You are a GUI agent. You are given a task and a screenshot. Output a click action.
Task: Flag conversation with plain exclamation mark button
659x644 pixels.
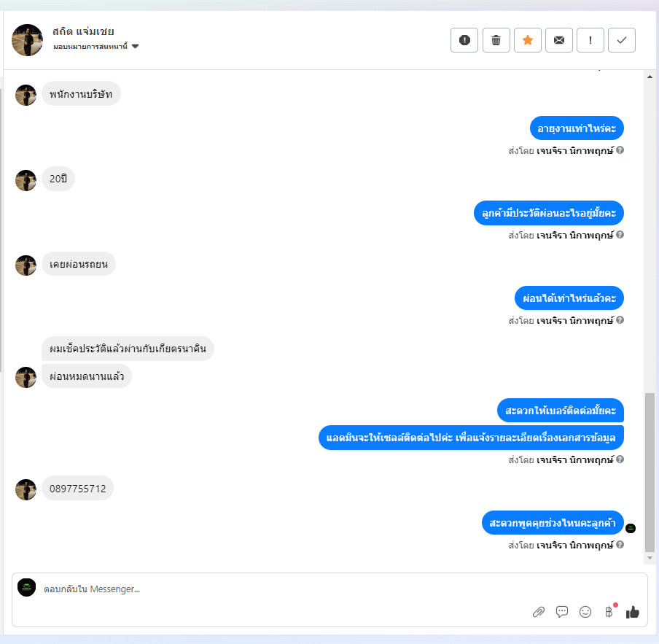(x=590, y=40)
